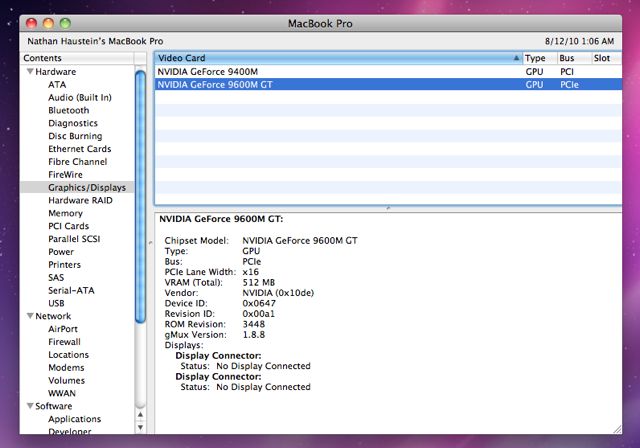Click the horizontal pane divider handle

coord(388,207)
